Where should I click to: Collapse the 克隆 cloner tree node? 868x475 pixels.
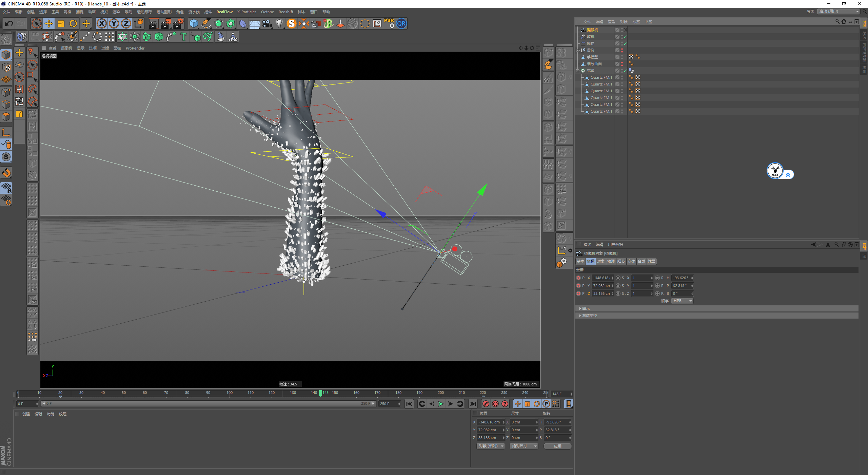[x=578, y=71]
